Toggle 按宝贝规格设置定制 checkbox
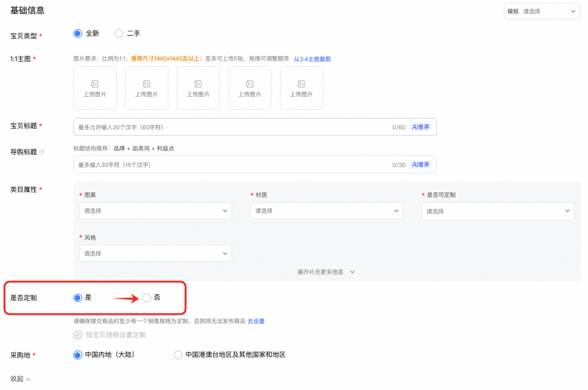The image size is (588, 390). (78, 335)
